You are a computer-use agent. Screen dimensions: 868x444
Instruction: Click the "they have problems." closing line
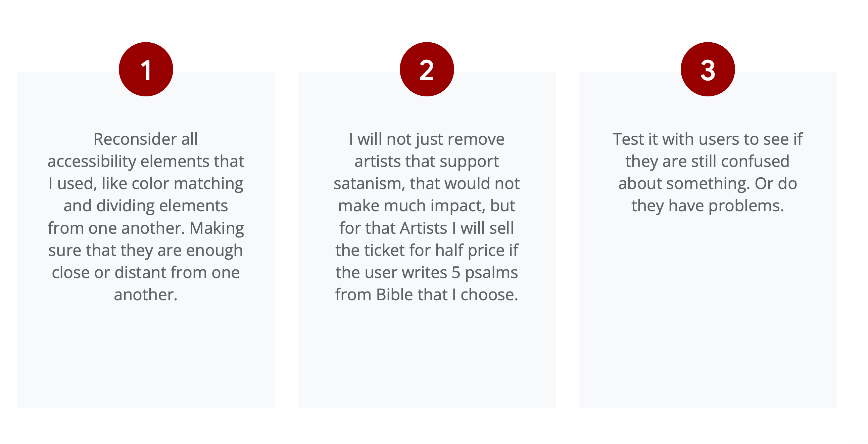coord(708,206)
